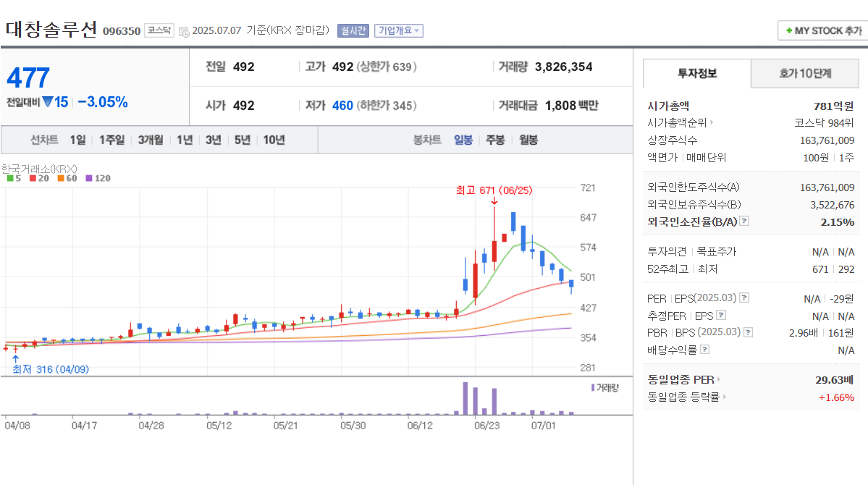Click the orange 60-day moving average legend

(x=67, y=178)
